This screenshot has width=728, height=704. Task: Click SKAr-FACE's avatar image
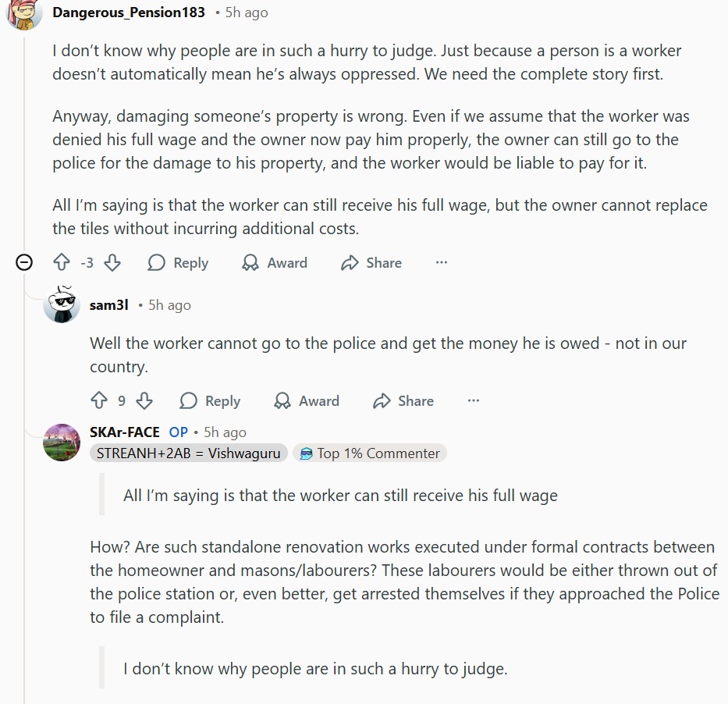62,443
